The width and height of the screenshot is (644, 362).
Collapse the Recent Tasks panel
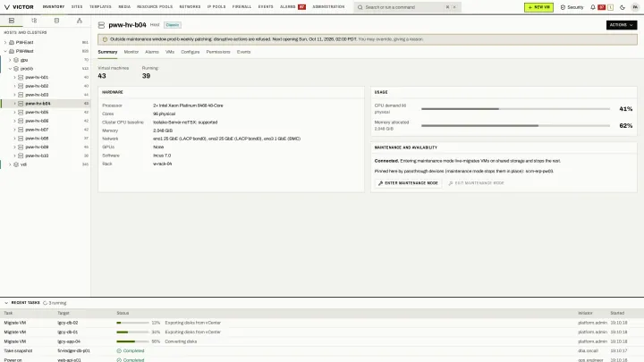6,303
